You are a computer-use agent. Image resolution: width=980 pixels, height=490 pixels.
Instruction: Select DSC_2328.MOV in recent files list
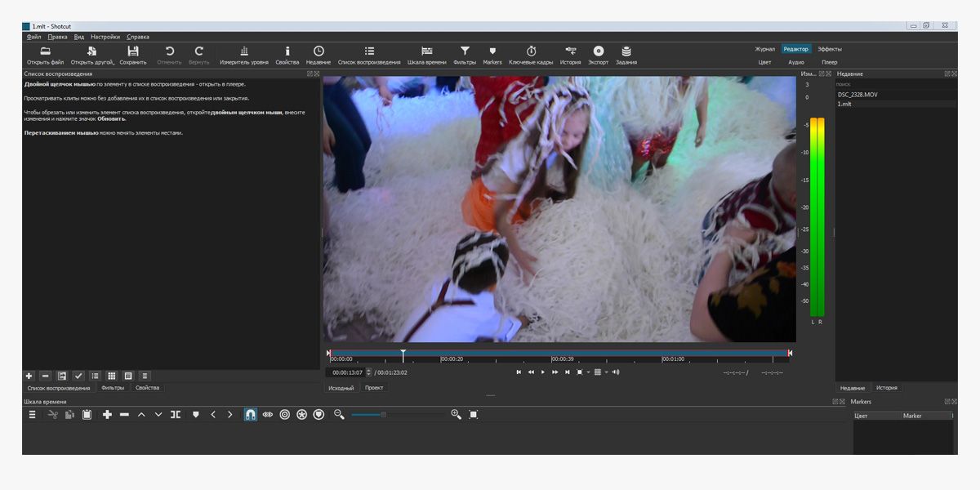click(x=856, y=95)
